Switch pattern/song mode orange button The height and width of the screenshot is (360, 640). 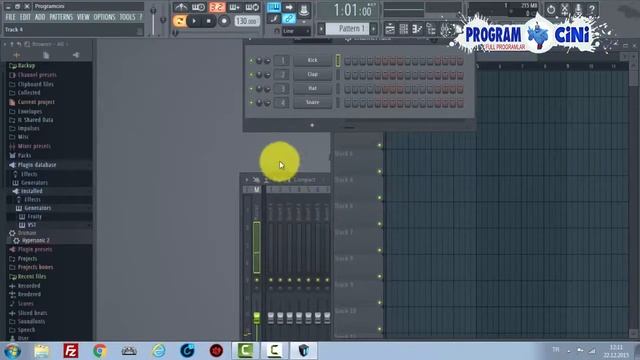point(179,21)
